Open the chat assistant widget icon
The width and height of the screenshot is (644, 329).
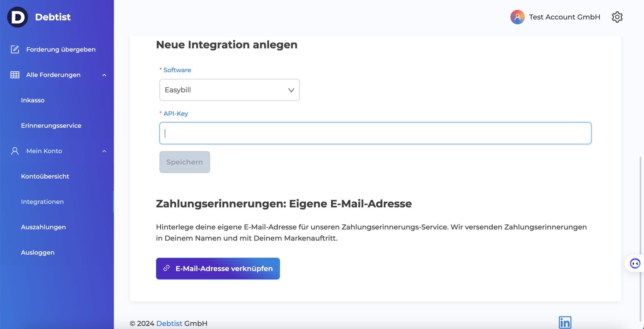(635, 264)
